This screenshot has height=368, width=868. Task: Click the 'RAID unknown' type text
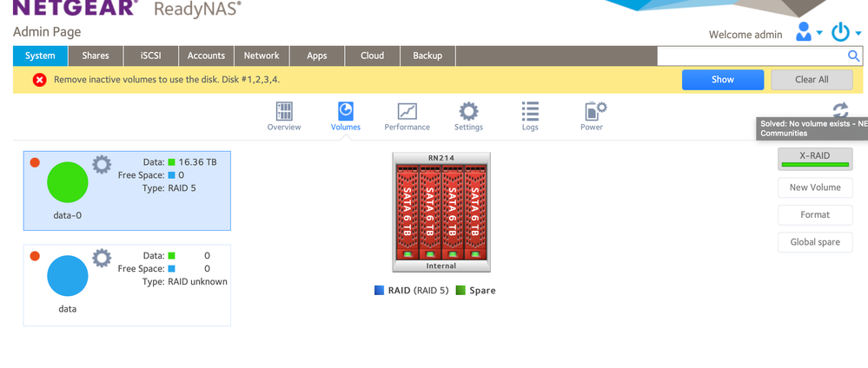pyautogui.click(x=197, y=282)
